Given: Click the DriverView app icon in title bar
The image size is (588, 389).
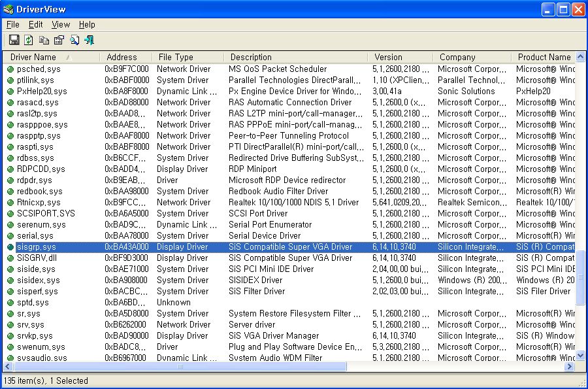Looking at the screenshot, I should tap(8, 9).
